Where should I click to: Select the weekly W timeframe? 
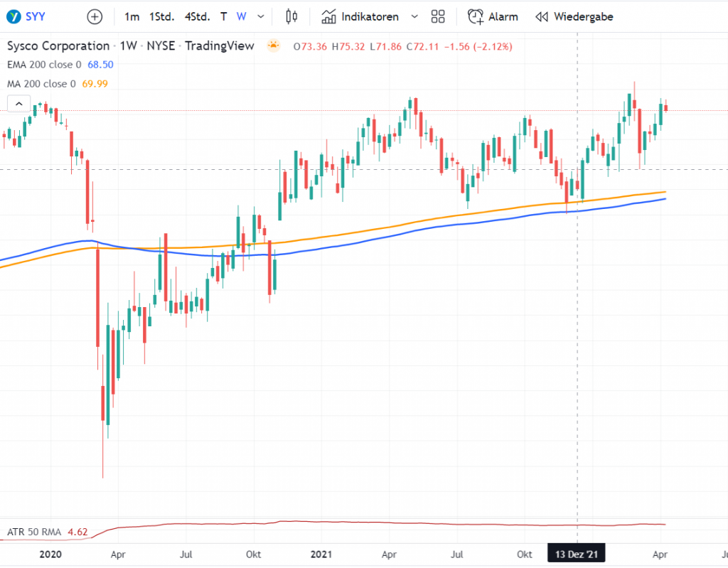(x=242, y=16)
